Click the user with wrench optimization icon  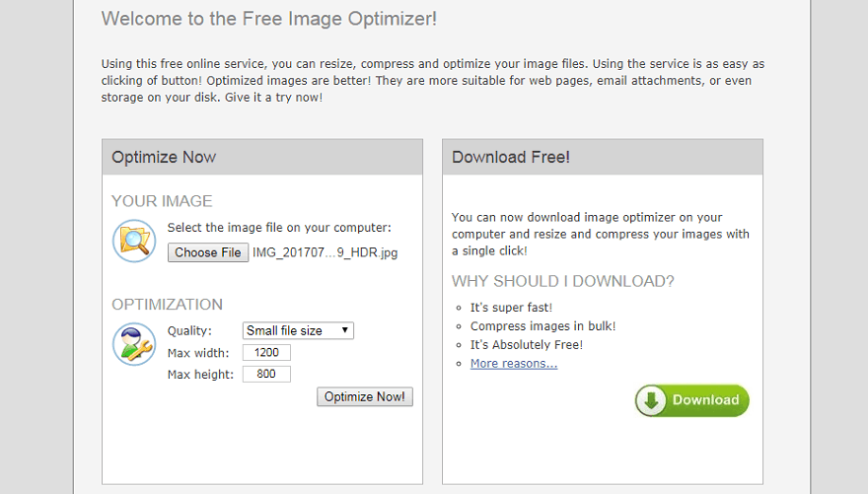(134, 344)
